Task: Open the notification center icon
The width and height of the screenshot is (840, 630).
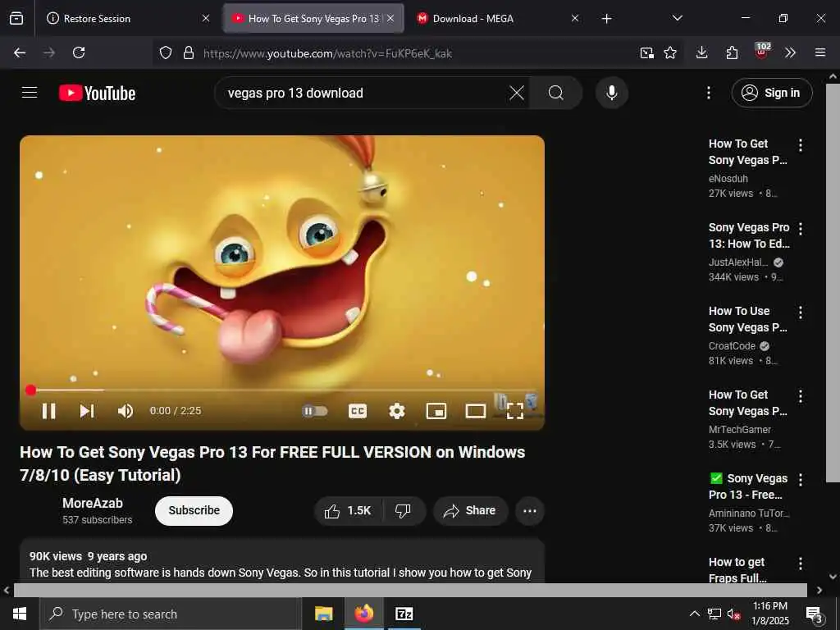Action: click(x=815, y=615)
